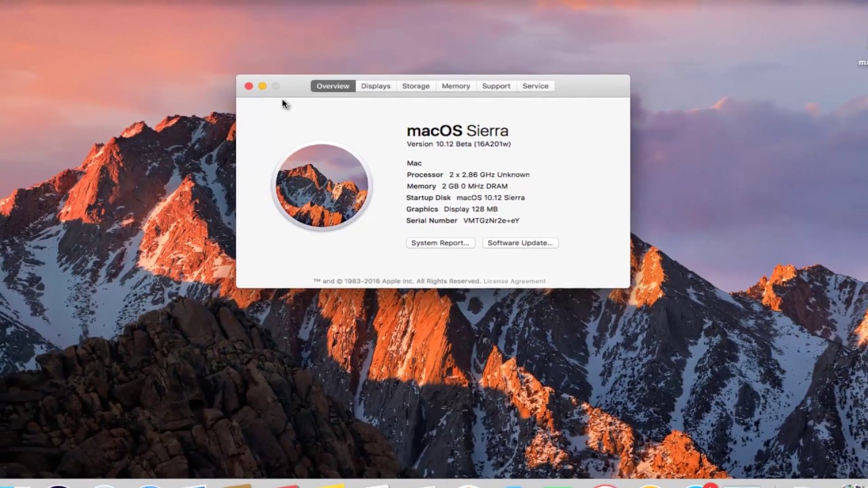Minimize window with the yellow button
Viewport: 868px width, 488px height.
[x=262, y=86]
